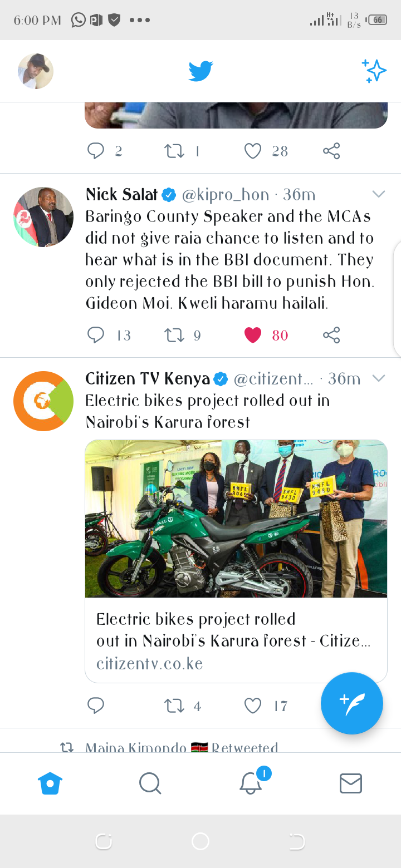The width and height of the screenshot is (401, 868).
Task: Open the Messages tab
Action: click(351, 783)
